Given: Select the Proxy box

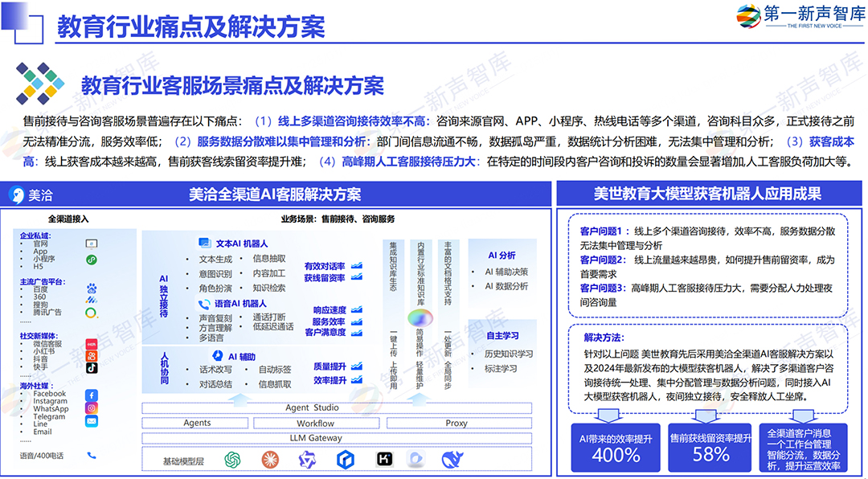Looking at the screenshot, I should tap(456, 423).
